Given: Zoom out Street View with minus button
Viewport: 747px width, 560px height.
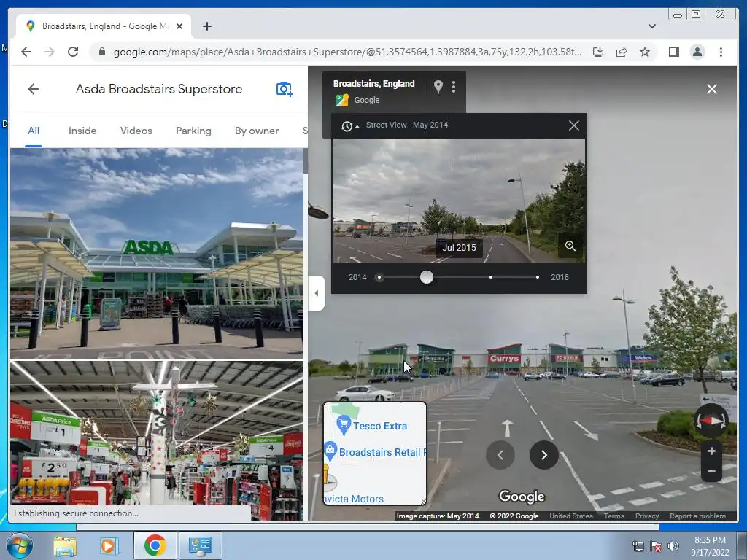Looking at the screenshot, I should [711, 472].
